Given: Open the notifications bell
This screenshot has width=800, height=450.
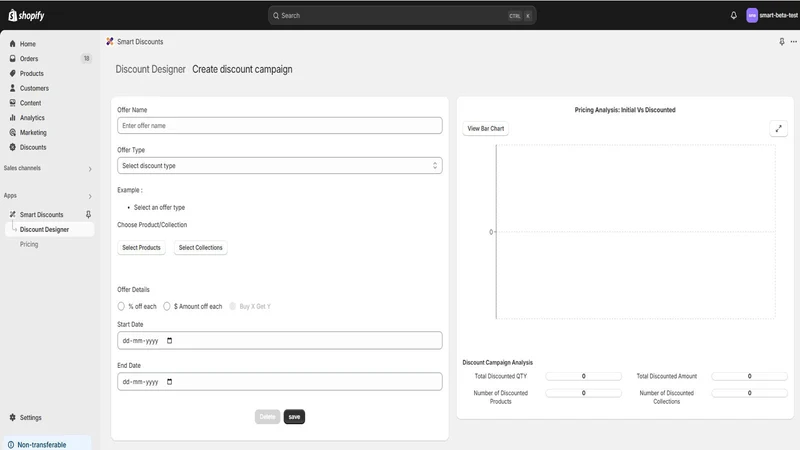Looking at the screenshot, I should [734, 15].
